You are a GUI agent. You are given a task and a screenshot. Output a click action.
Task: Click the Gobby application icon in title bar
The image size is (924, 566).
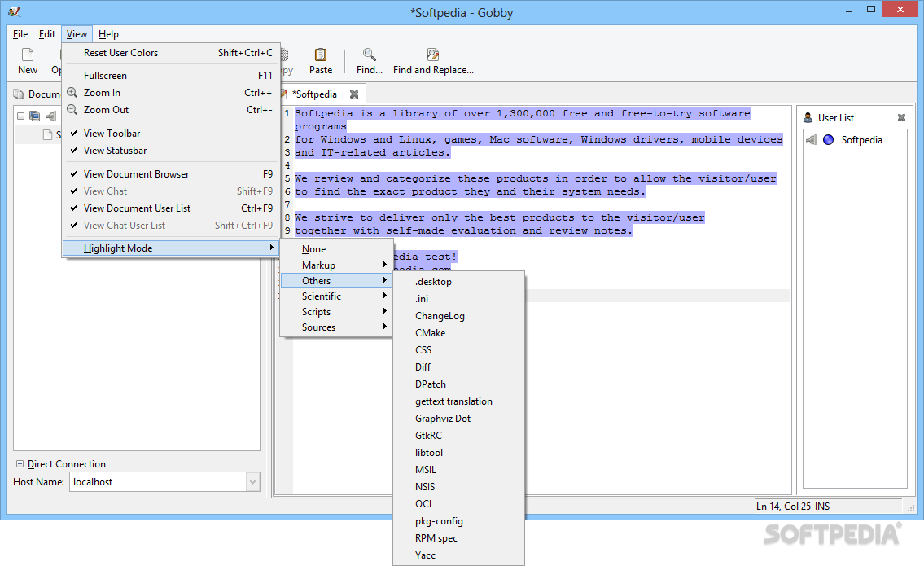point(14,11)
